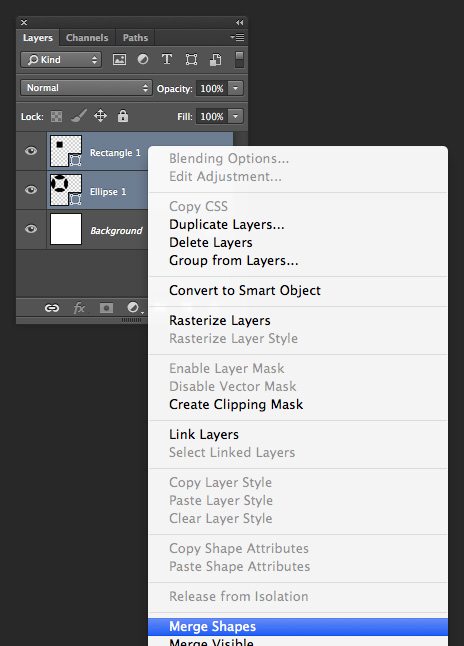Switch to the Layers tab
The image size is (464, 646).
(x=38, y=37)
